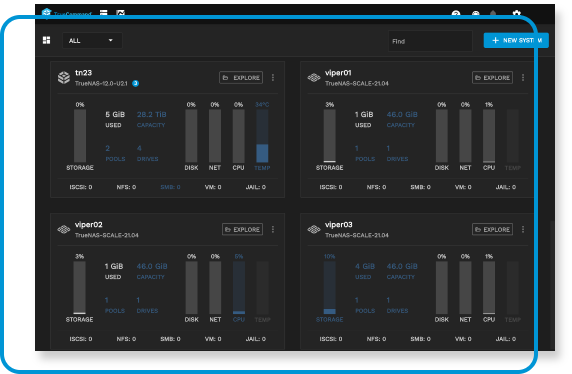Focus the Find search field

(x=430, y=41)
